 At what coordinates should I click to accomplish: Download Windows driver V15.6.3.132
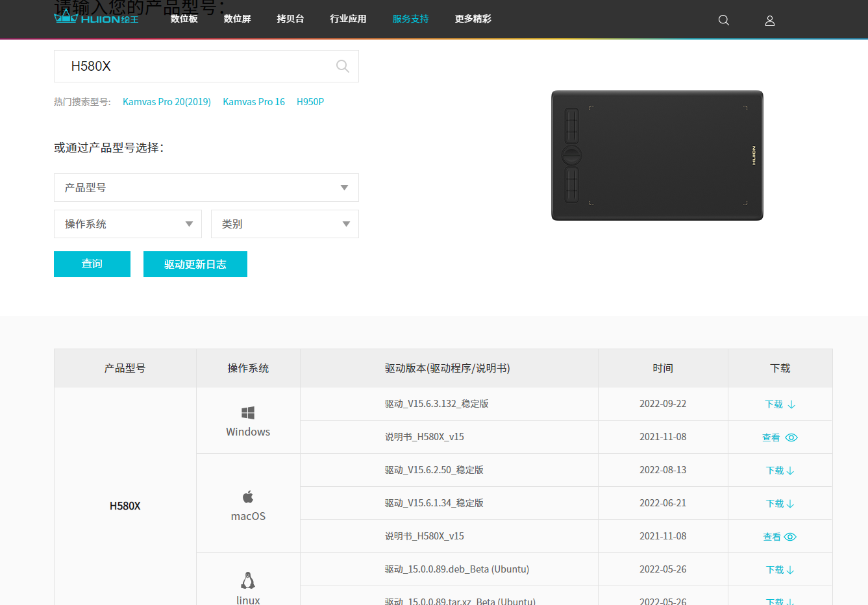click(x=780, y=404)
